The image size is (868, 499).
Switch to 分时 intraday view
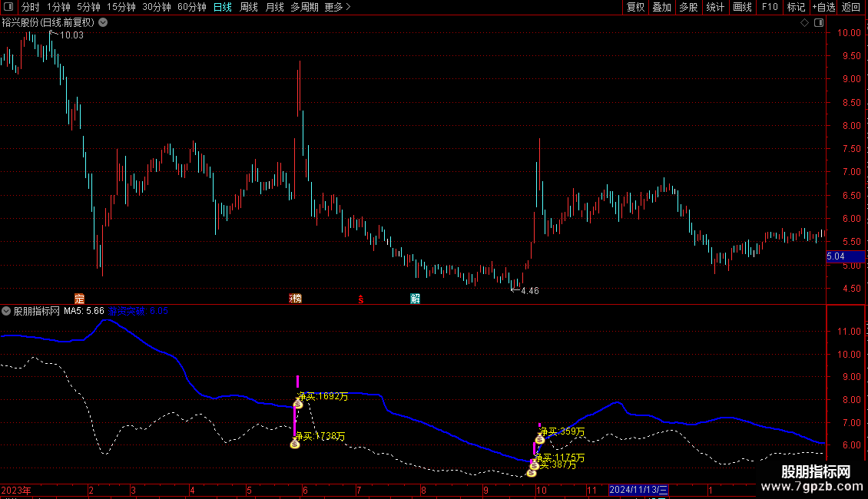coord(31,7)
